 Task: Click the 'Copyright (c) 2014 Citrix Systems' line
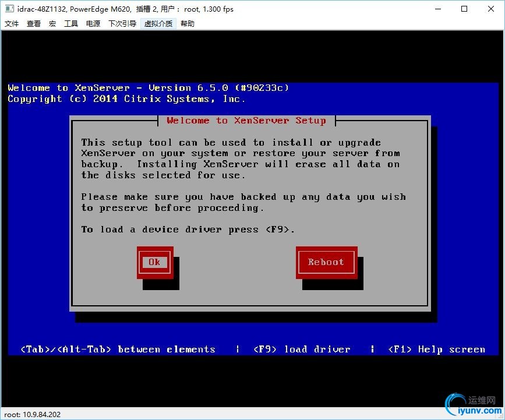click(x=126, y=99)
